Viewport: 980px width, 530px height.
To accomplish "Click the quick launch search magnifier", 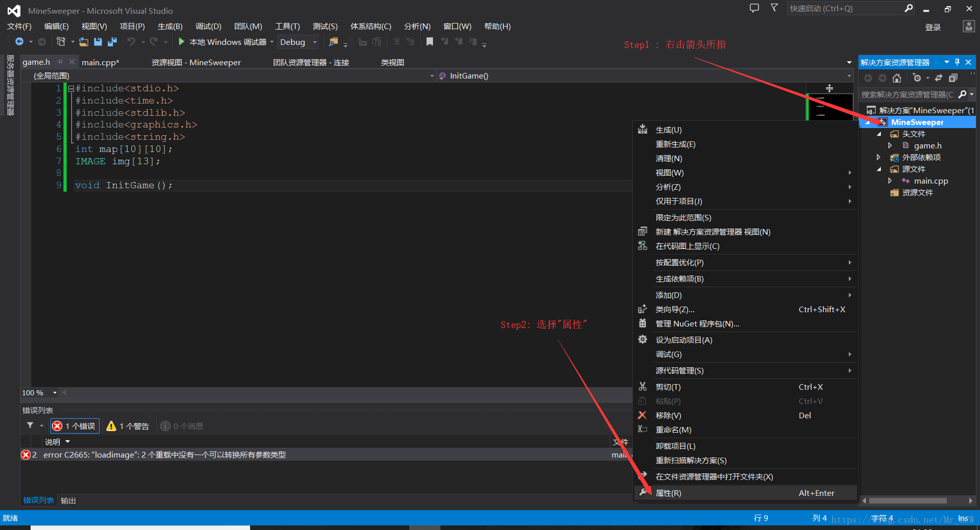I will tap(909, 8).
